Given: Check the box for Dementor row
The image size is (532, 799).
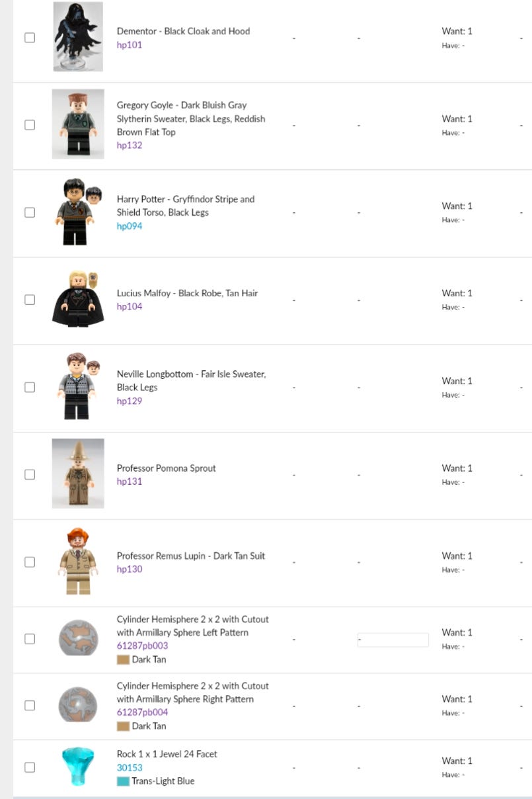Looking at the screenshot, I should point(30,38).
